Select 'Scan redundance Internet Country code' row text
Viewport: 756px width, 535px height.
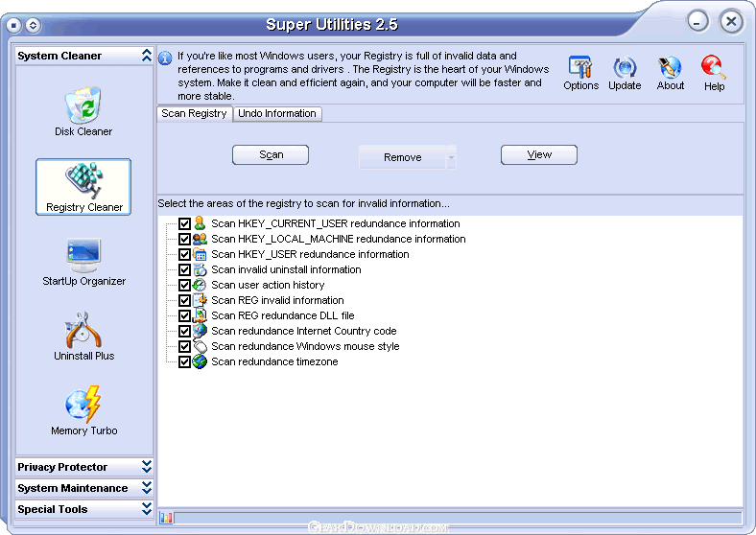tap(304, 331)
